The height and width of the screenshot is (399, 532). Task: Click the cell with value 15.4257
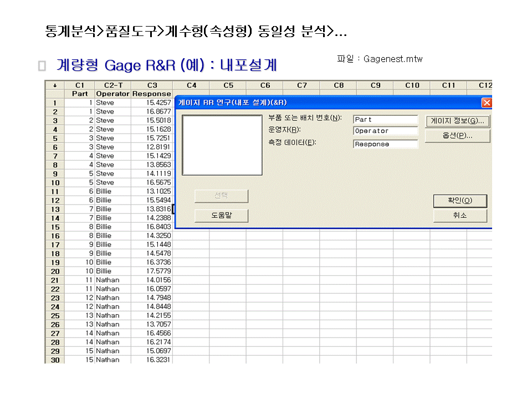(152, 103)
